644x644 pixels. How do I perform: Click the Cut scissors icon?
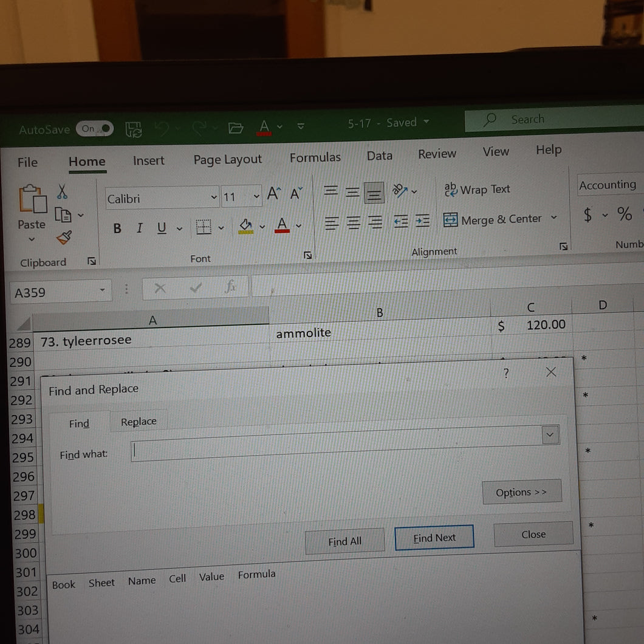pos(62,192)
